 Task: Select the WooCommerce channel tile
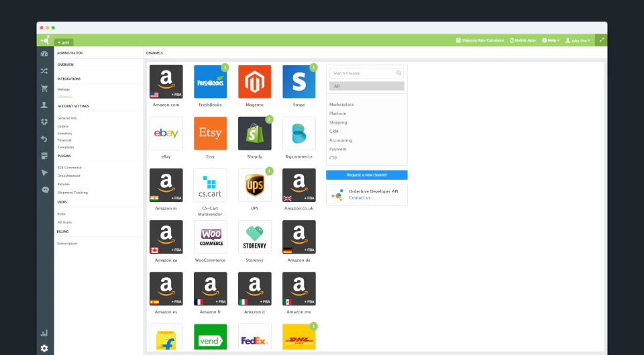tap(210, 237)
